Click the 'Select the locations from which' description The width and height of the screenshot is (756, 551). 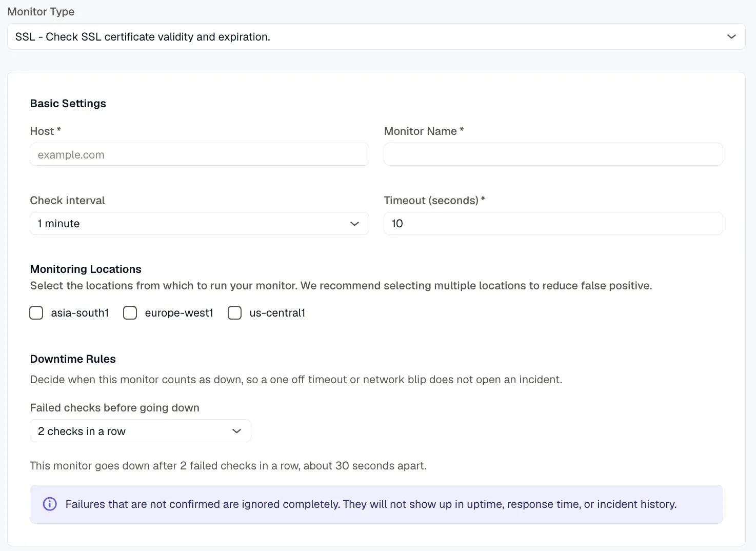[341, 286]
